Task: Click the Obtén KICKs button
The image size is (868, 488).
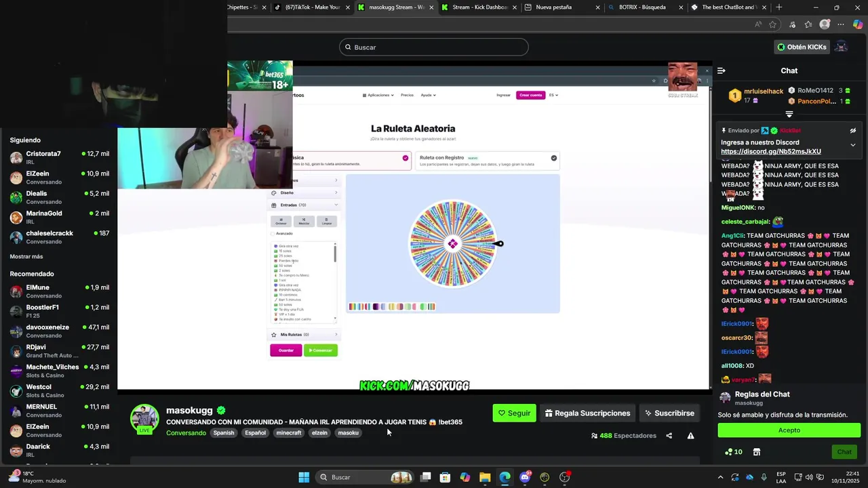Action: pyautogui.click(x=802, y=47)
